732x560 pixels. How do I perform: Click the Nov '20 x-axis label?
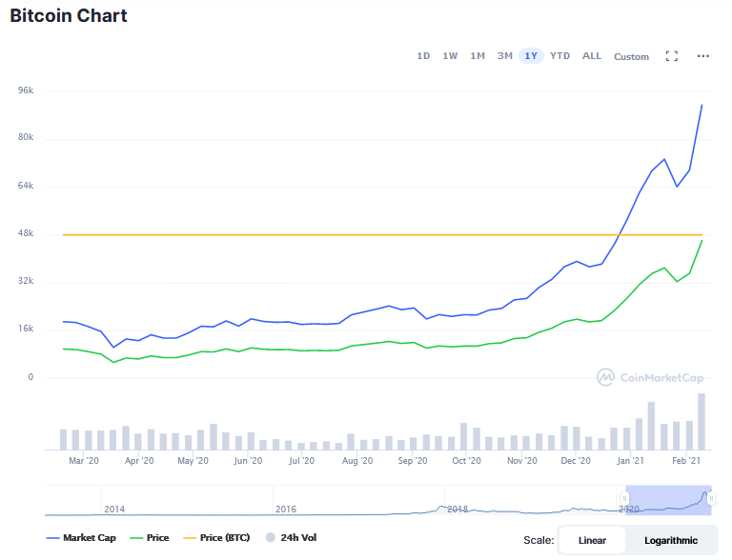click(x=522, y=461)
